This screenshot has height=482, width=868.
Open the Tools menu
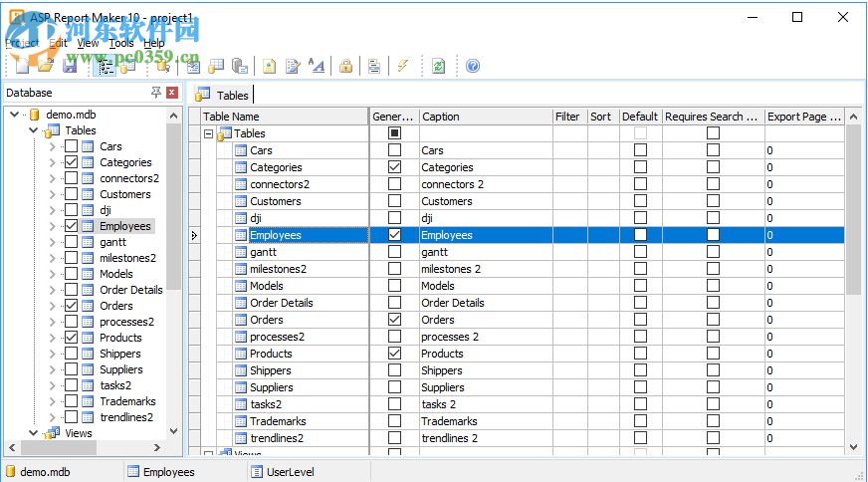121,43
